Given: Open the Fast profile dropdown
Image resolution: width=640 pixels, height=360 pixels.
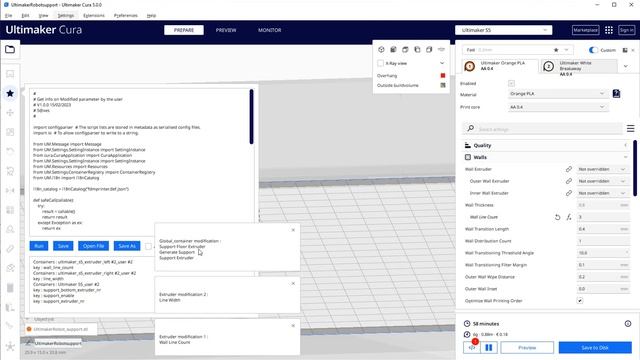Looking at the screenshot, I should click(518, 50).
